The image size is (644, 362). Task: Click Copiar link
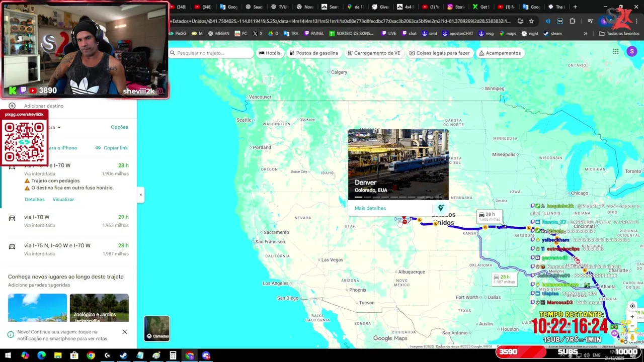[x=112, y=148]
